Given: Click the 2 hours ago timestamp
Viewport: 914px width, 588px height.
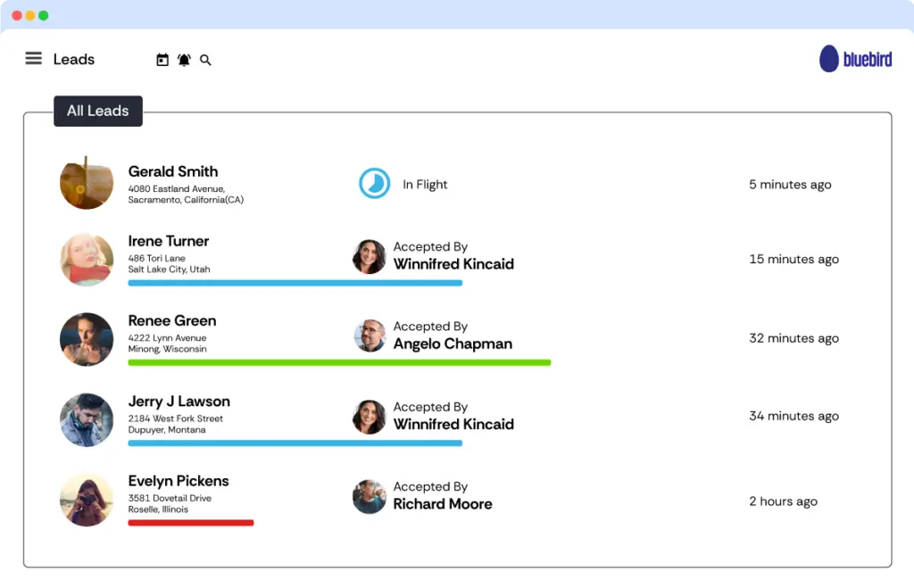Looking at the screenshot, I should click(783, 501).
